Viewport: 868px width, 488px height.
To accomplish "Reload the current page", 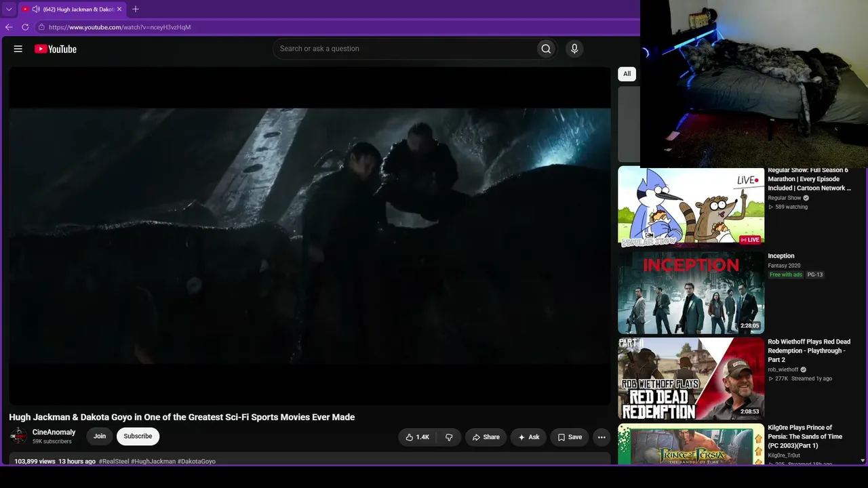I will [x=25, y=27].
